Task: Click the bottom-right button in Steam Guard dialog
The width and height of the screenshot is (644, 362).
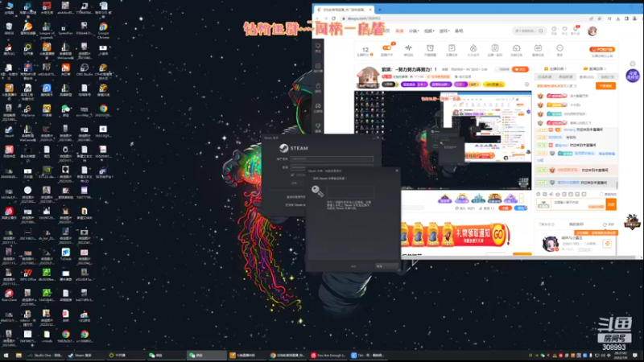Action: (x=386, y=266)
